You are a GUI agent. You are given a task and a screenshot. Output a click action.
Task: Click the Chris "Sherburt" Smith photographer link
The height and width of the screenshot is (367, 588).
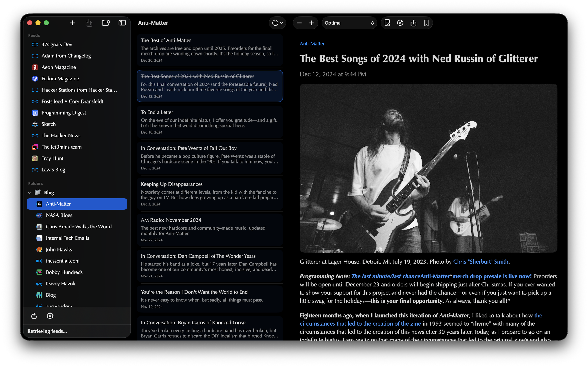[481, 261]
